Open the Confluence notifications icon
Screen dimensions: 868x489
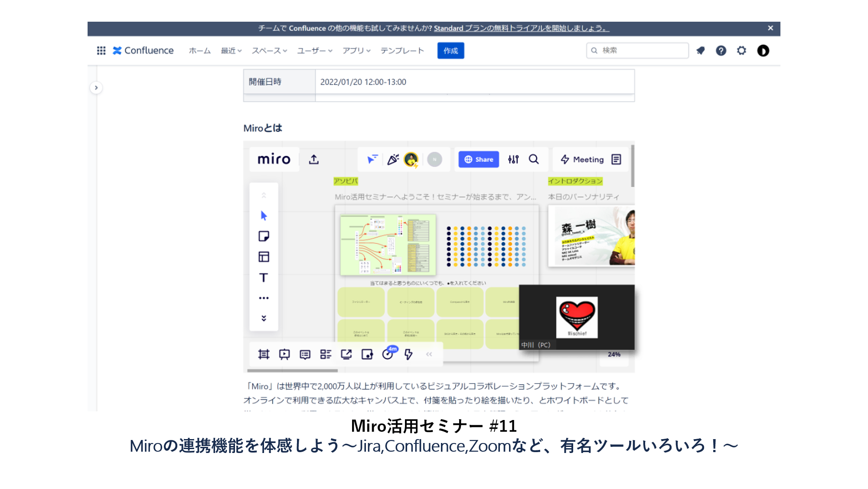pos(700,51)
